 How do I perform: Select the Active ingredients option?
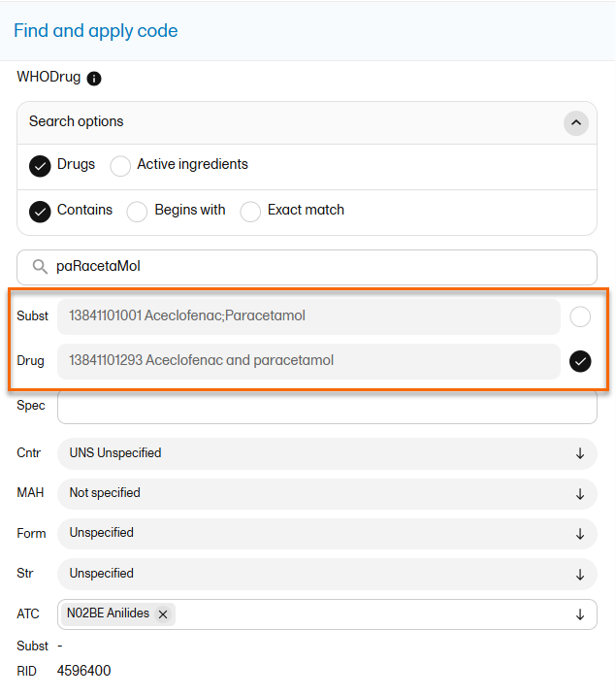point(120,166)
